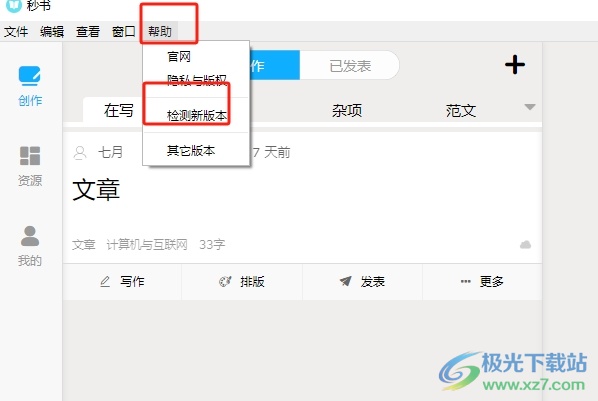Switch to the 已发表 toggle
Viewport: 598px width, 401px height.
[350, 66]
